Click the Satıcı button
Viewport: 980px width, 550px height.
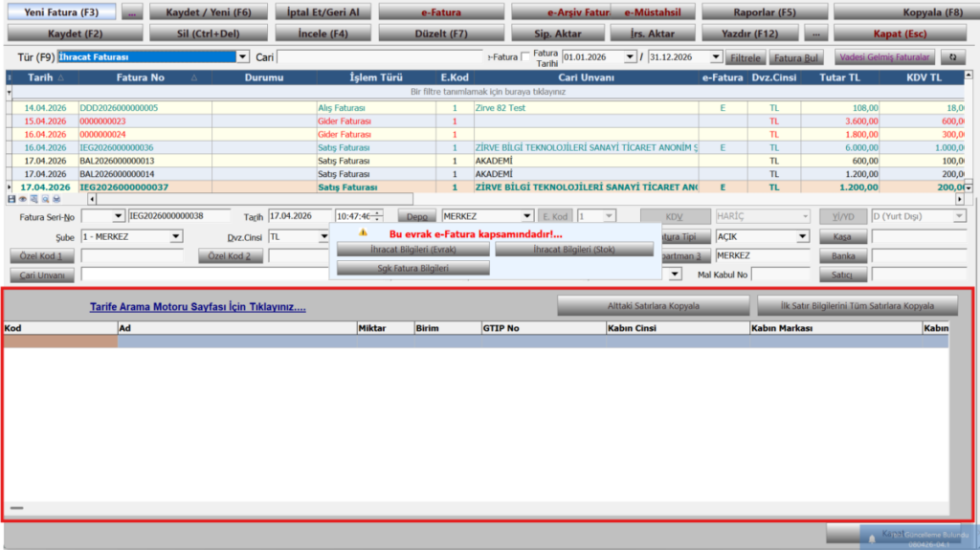(842, 275)
